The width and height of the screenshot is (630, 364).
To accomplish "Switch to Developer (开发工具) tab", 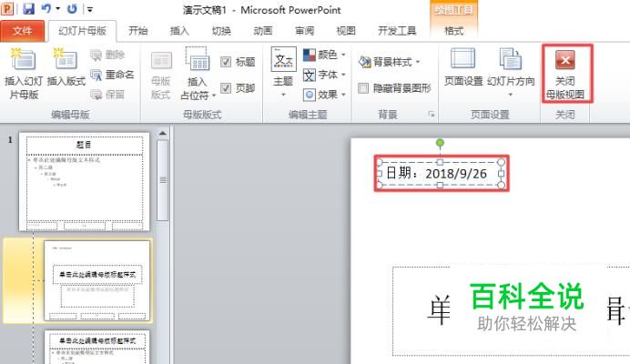I will [x=397, y=31].
